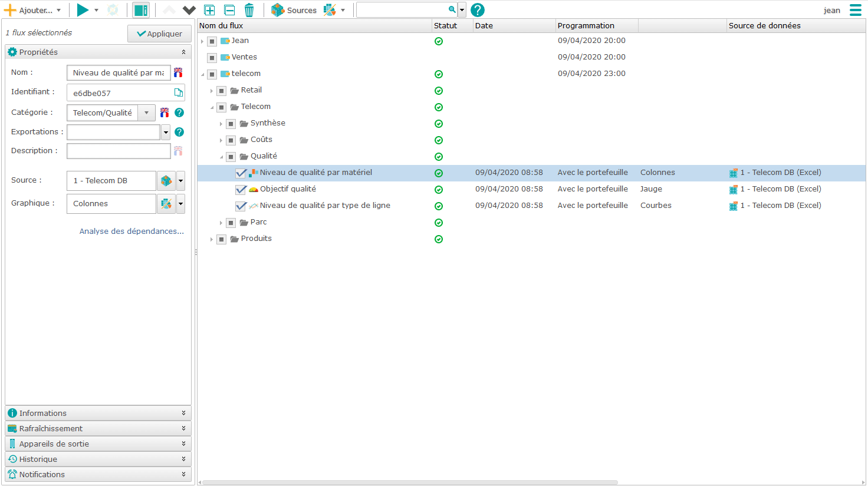Expand the Retail folder
Screen dimensions: 868x486
(212, 91)
